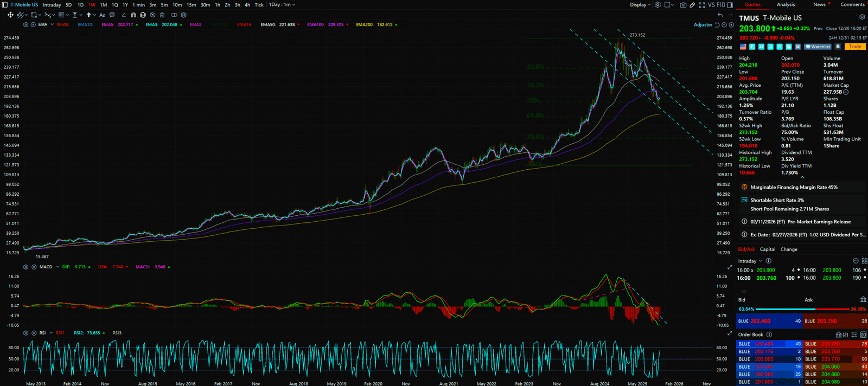Click the price alert bell icon
This screenshot has width=868, height=386.
(838, 47)
